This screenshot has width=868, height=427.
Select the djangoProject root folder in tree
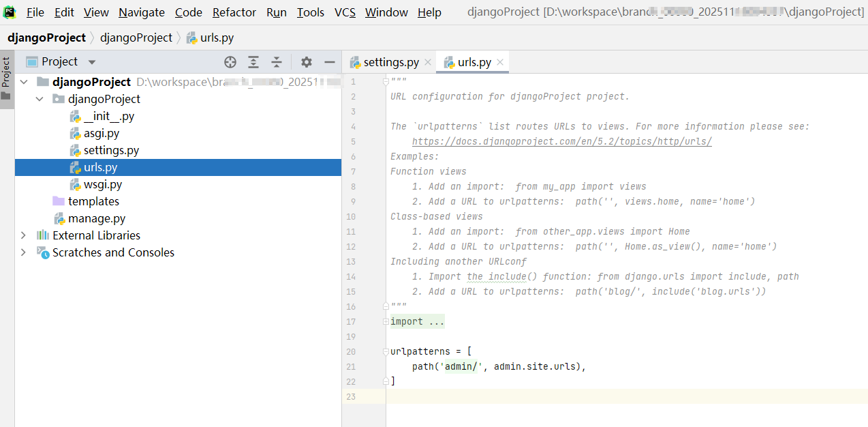click(91, 82)
